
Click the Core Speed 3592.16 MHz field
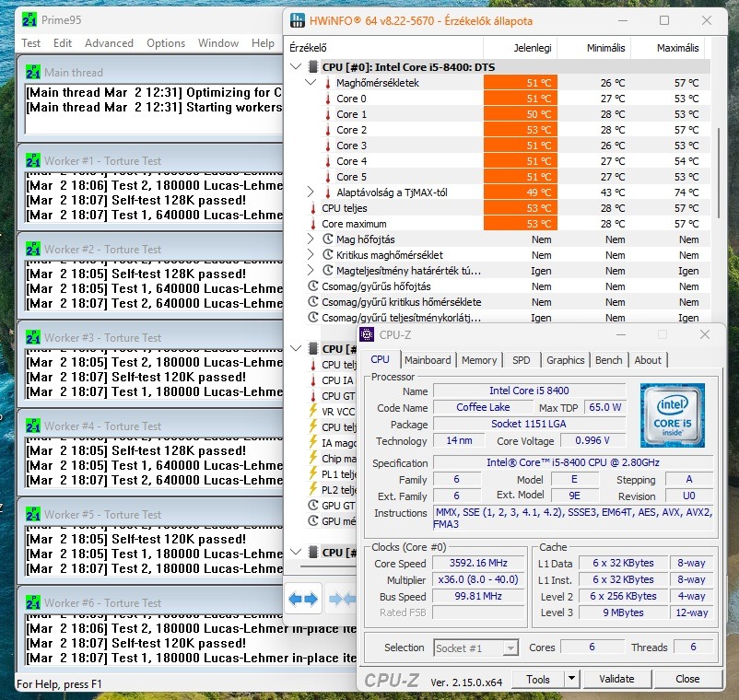478,563
